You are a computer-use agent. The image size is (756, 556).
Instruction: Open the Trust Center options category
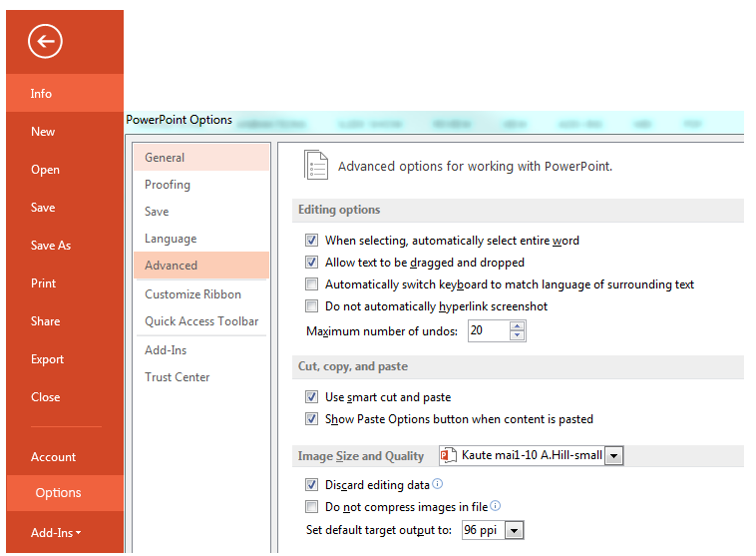coord(201,377)
